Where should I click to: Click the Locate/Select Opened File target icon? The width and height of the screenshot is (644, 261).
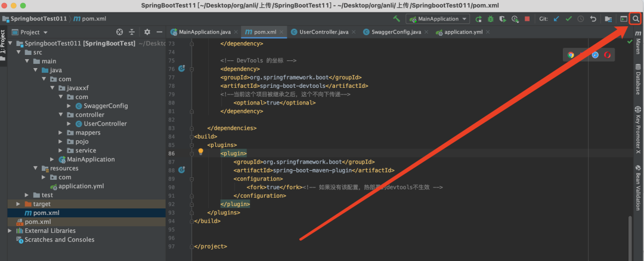(x=119, y=32)
